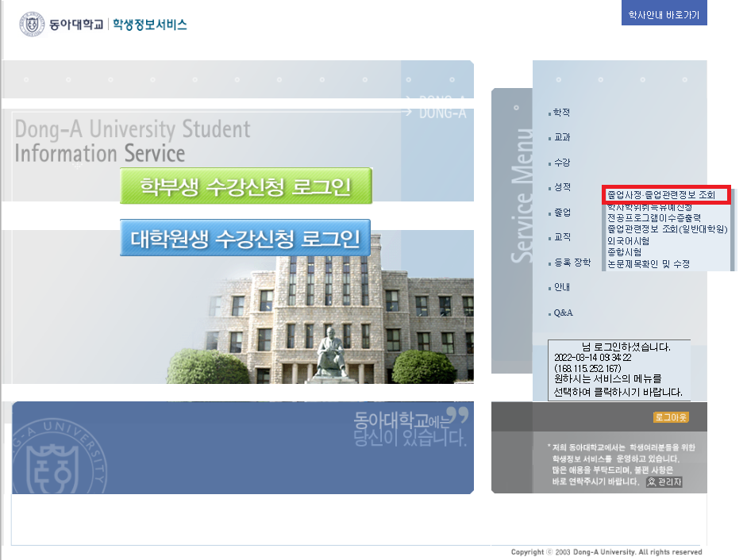Select 논문제목확인 및 수정 submenu item
This screenshot has width=747, height=560.
(648, 264)
